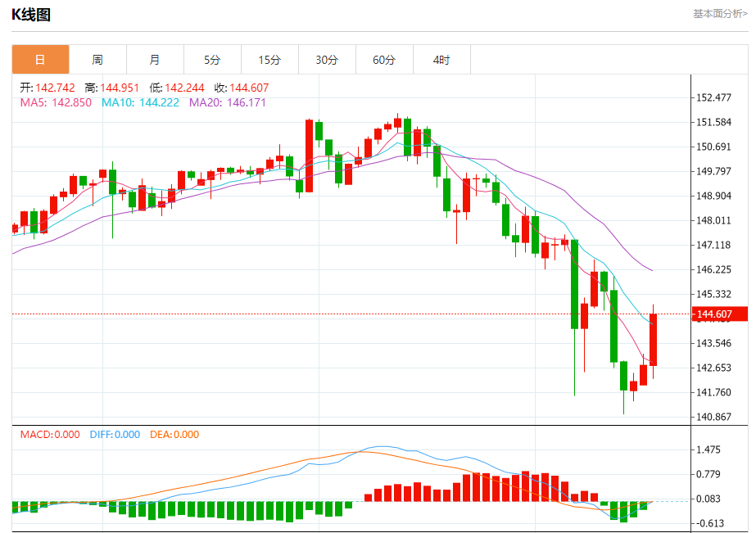Click the K线图 heading
The height and width of the screenshot is (533, 756).
(31, 15)
